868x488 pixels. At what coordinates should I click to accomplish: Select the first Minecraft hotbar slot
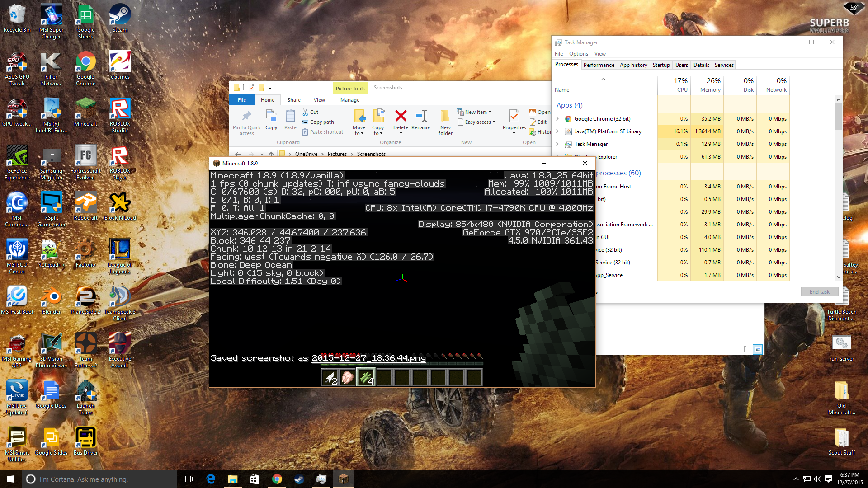tap(330, 377)
